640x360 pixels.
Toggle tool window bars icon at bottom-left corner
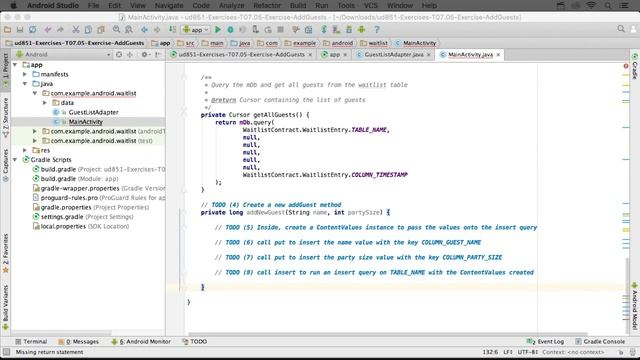(6, 352)
